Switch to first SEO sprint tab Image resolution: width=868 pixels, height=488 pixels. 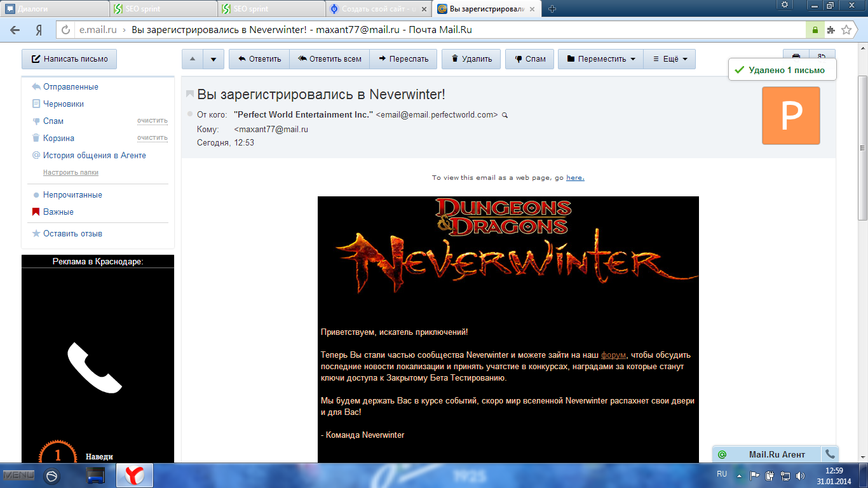click(x=162, y=9)
